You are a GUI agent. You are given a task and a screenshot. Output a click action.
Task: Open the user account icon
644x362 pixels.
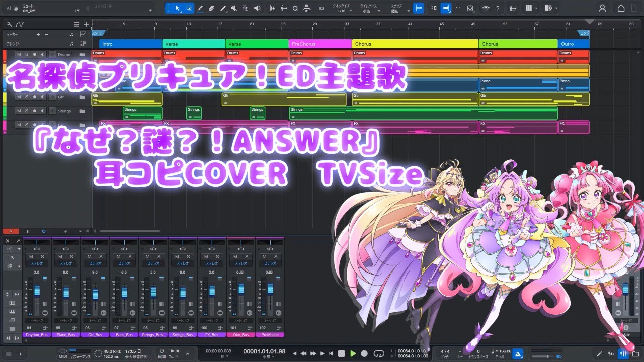(x=602, y=8)
